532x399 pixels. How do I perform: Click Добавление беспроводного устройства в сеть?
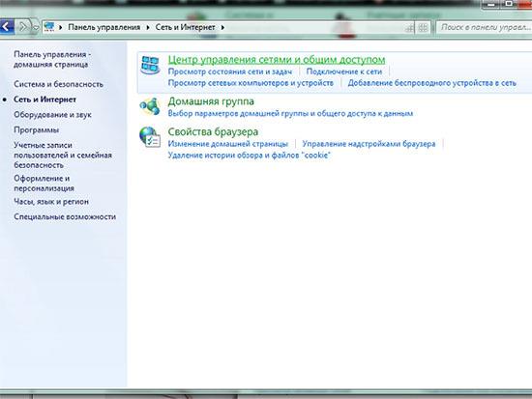click(x=432, y=83)
